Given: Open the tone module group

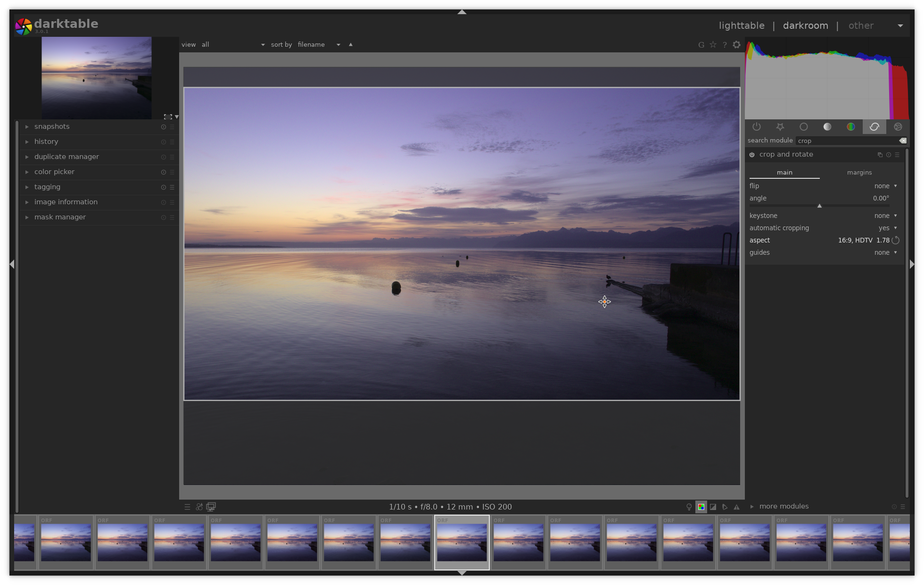Looking at the screenshot, I should pos(827,127).
